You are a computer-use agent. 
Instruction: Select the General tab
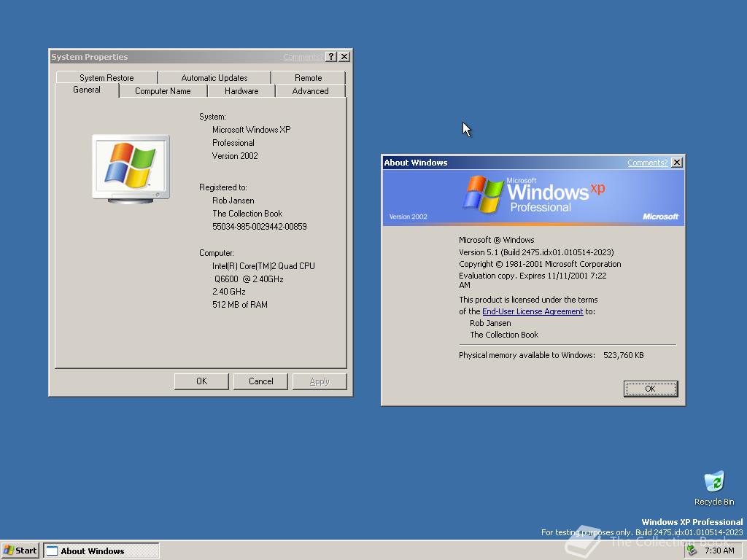point(87,90)
